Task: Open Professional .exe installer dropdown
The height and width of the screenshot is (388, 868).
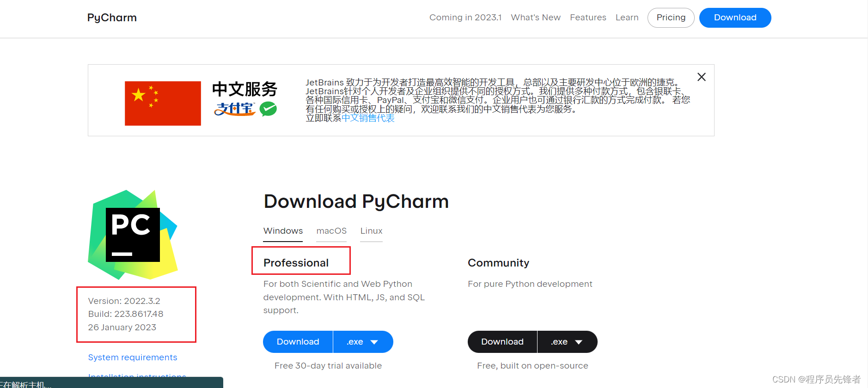Action: pos(363,342)
